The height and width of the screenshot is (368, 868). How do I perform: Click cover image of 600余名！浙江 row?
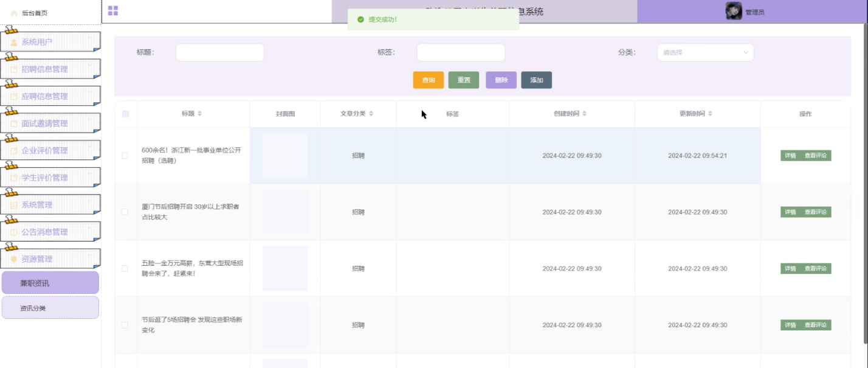point(285,156)
